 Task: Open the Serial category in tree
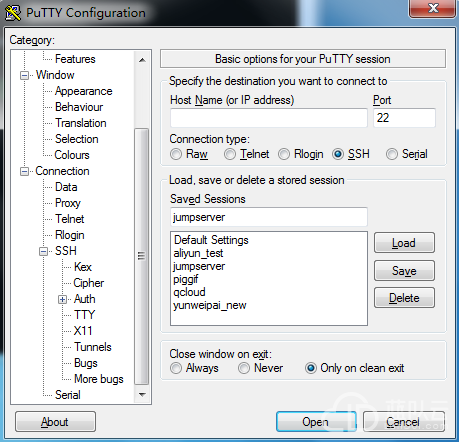point(68,395)
